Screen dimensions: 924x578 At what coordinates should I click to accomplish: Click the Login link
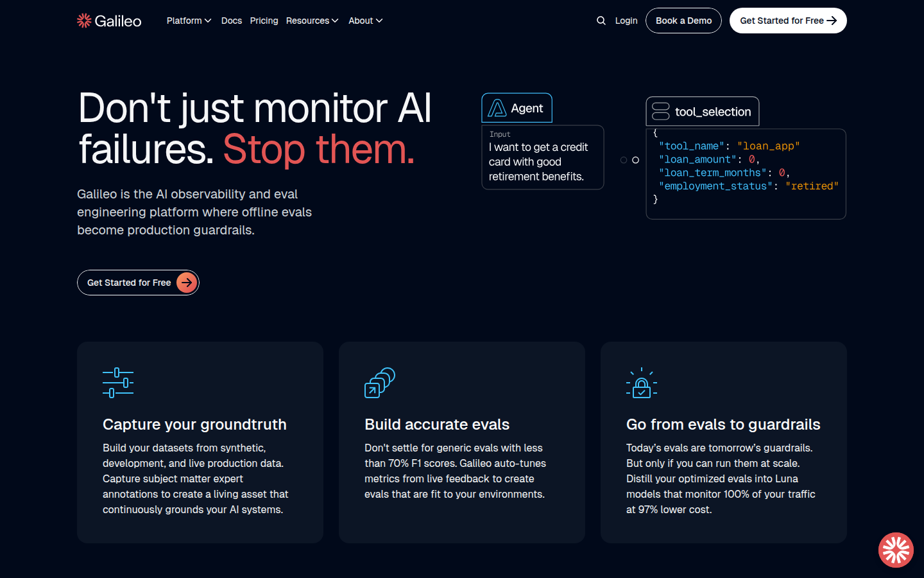626,21
